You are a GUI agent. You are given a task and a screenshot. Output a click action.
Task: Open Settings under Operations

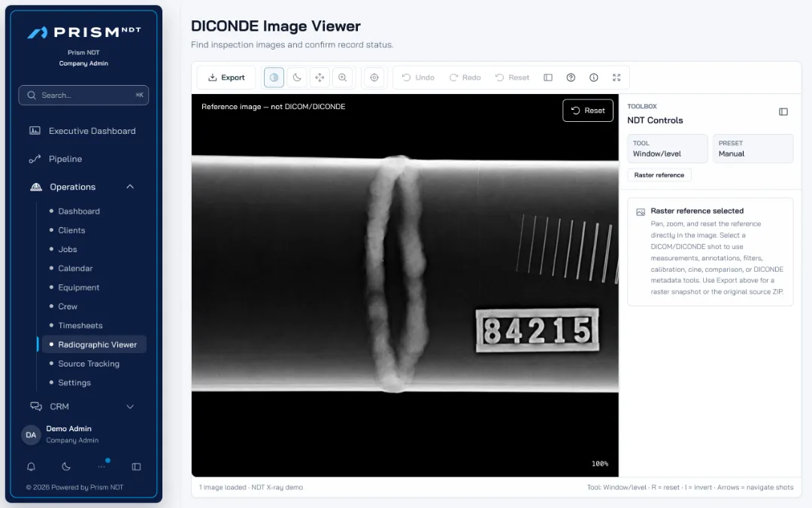[x=74, y=382]
